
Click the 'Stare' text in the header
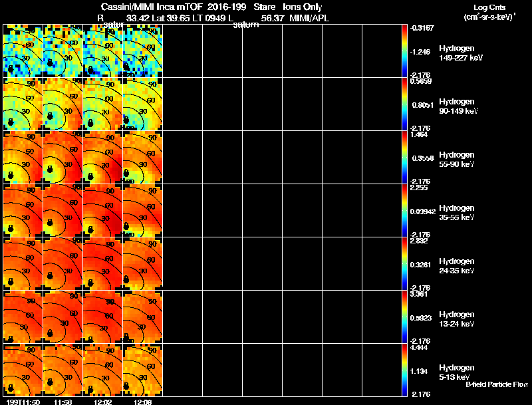pos(264,7)
